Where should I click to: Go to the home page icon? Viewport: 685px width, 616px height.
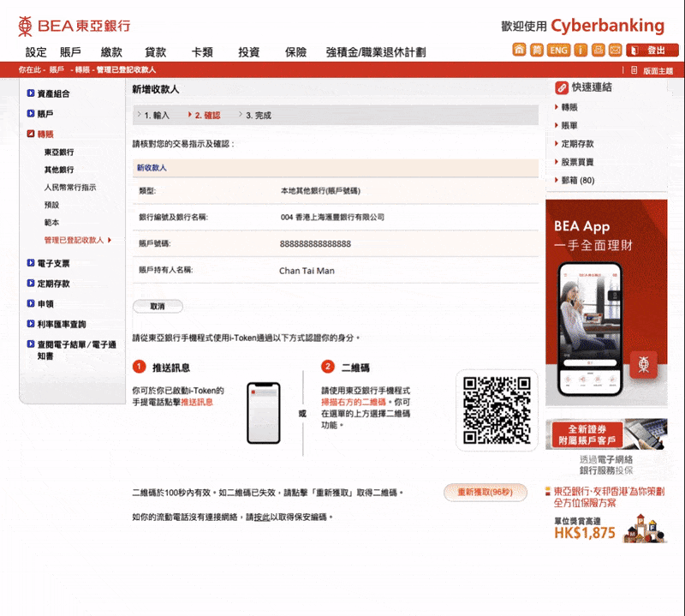(519, 50)
